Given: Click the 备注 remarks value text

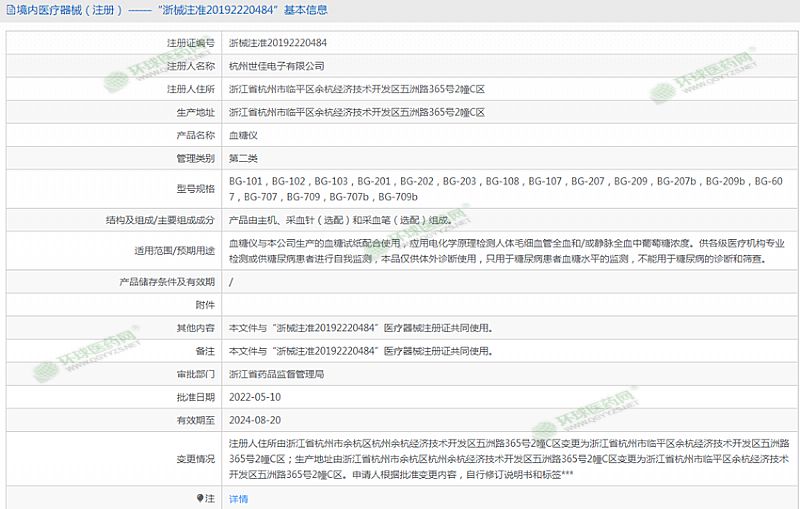Looking at the screenshot, I should 360,351.
